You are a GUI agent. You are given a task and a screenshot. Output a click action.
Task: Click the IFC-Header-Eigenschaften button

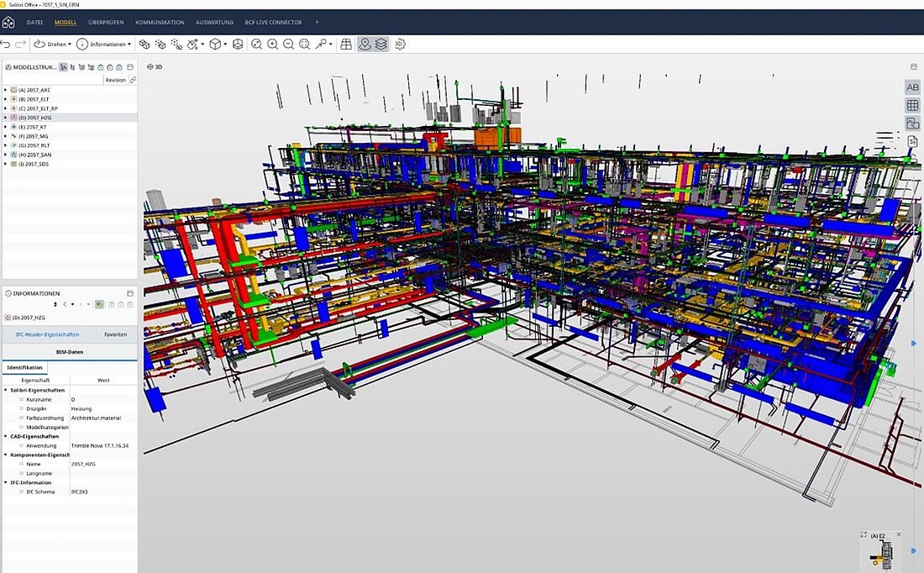(47, 334)
